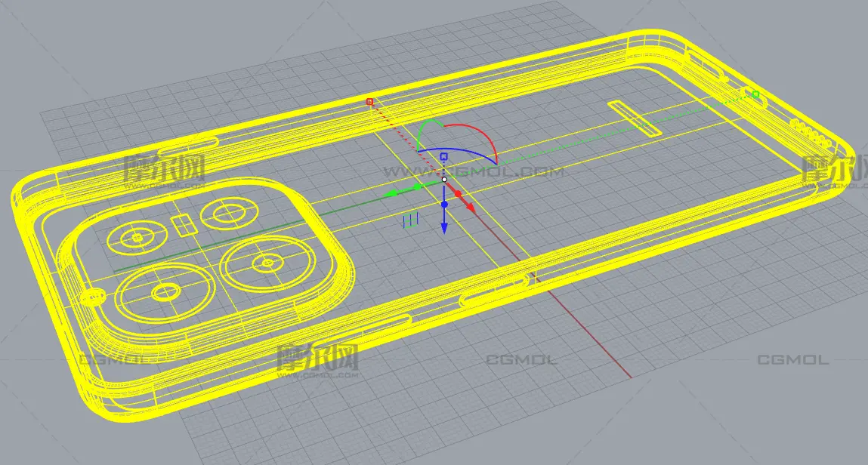This screenshot has height=465, width=868.
Task: Click the red square scale handle
Action: coord(369,101)
